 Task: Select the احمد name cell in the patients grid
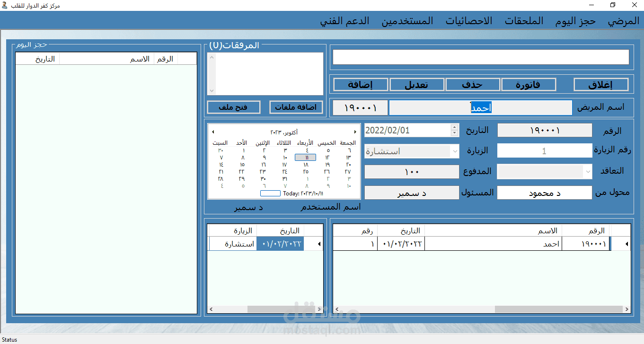pyautogui.click(x=493, y=244)
